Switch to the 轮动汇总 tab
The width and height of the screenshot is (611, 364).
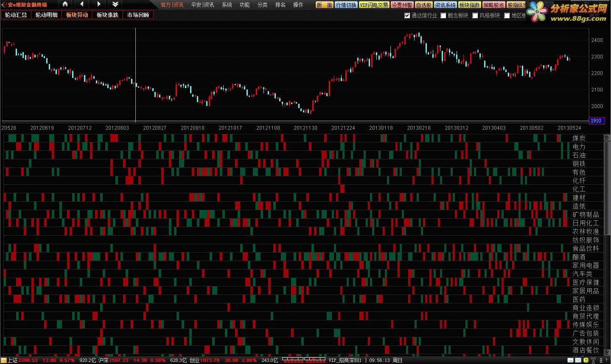(x=16, y=15)
